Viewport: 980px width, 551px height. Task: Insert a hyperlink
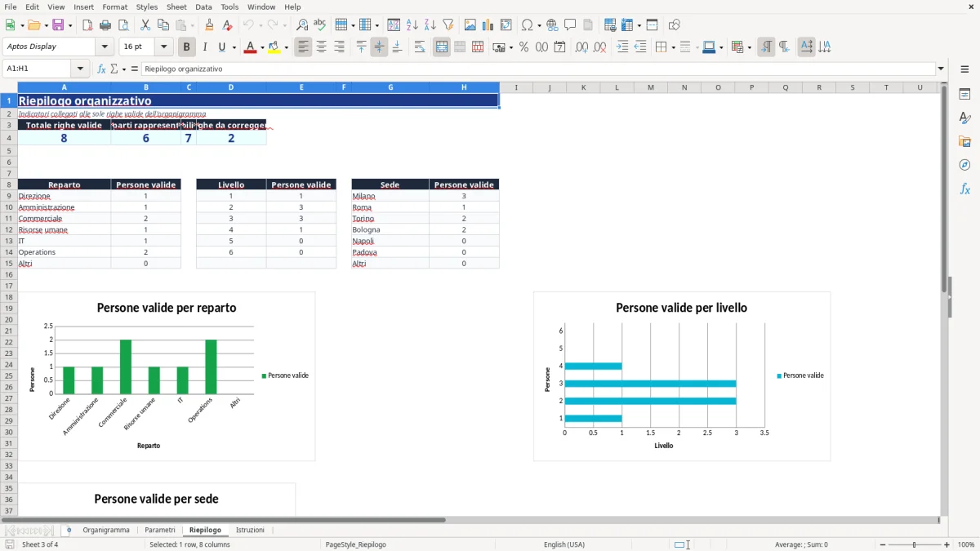552,25
